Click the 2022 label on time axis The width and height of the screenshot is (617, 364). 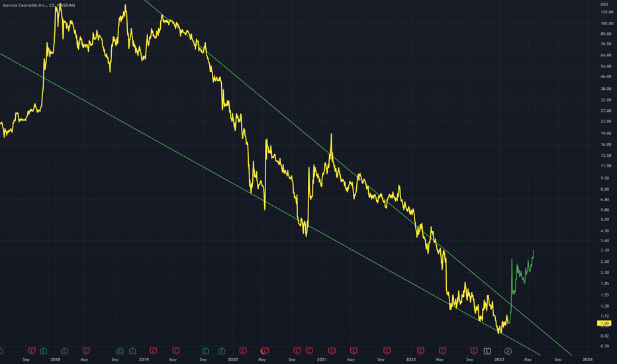pos(411,359)
